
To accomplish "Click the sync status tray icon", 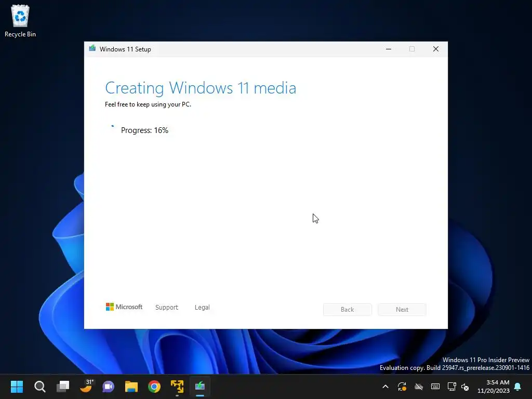I will coord(402,387).
